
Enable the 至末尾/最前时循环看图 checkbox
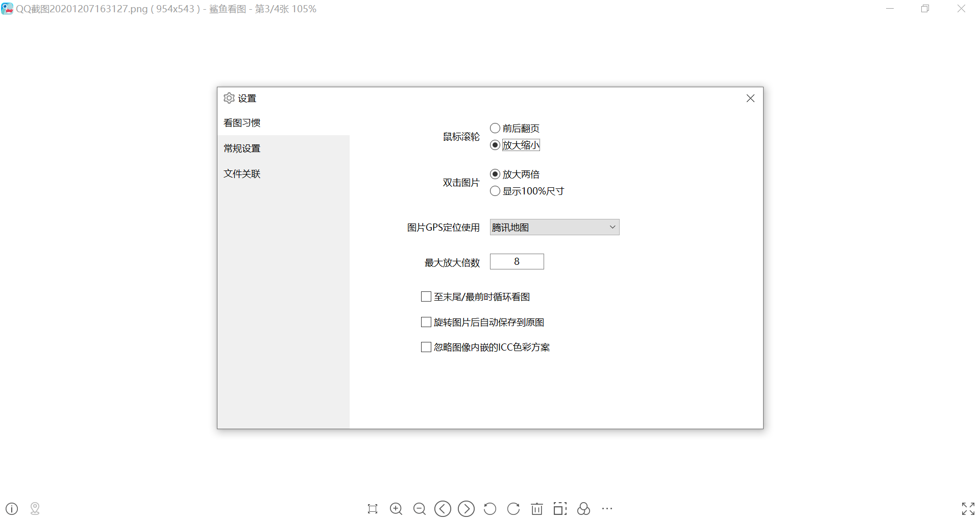tap(426, 296)
